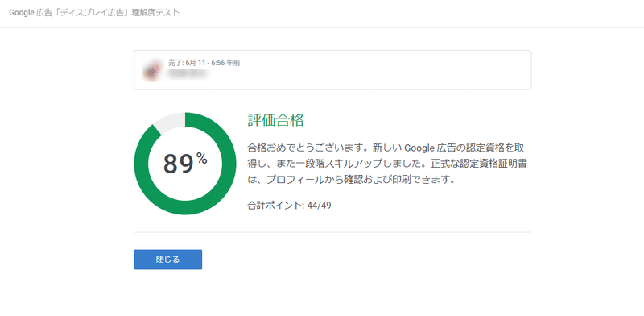Click the blurred profile avatar thumbnail
The image size is (644, 316).
[153, 70]
